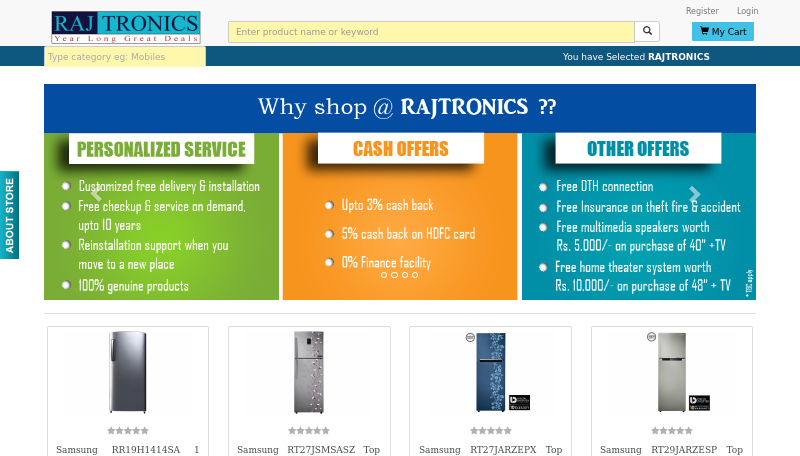This screenshot has height=456, width=800.
Task: Focus the product name search field
Action: (432, 32)
